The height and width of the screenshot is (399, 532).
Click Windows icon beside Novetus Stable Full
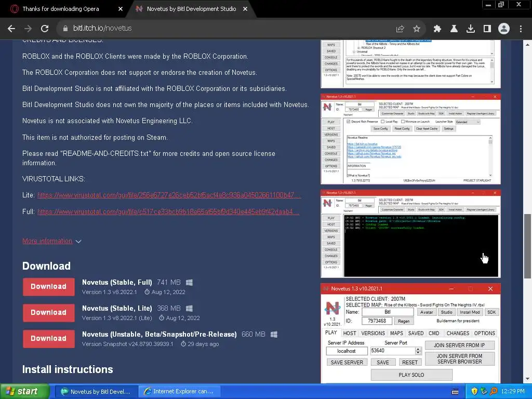189,283
